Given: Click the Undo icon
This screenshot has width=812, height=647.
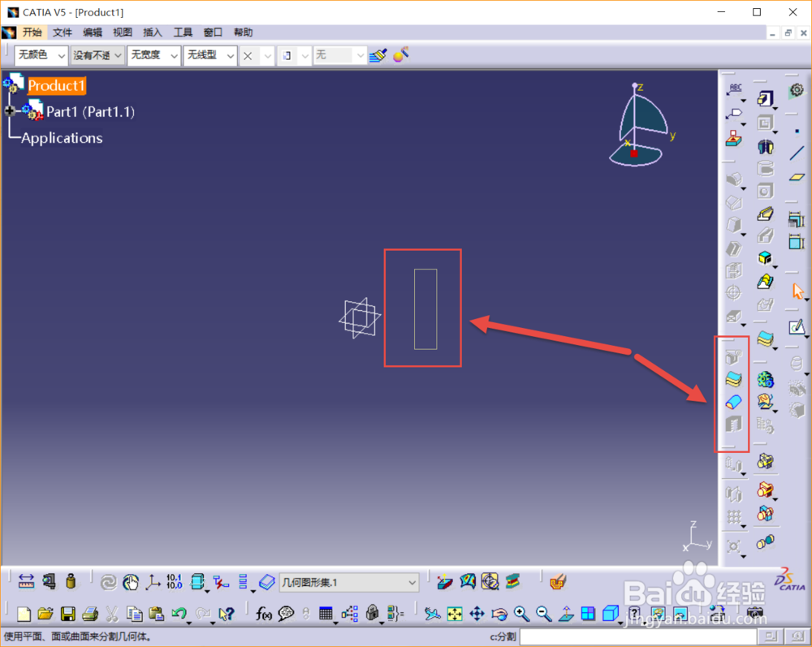Looking at the screenshot, I should pos(179,614).
